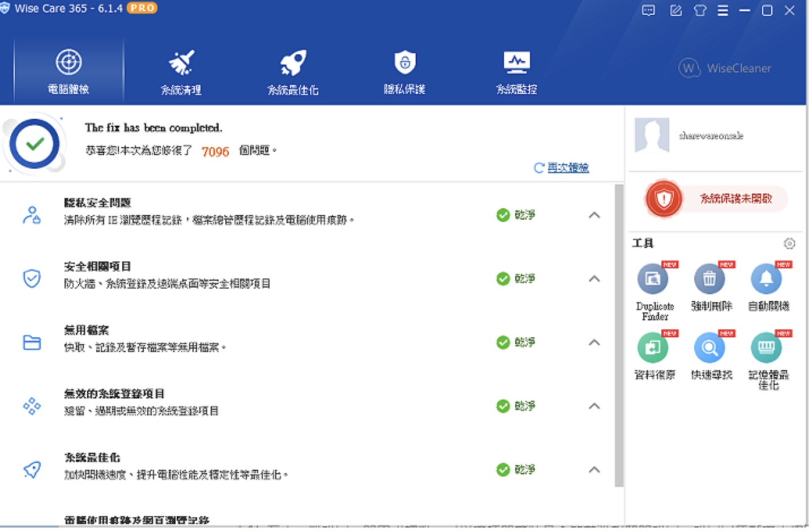Click green check on 系統最佳化 row

coord(503,470)
